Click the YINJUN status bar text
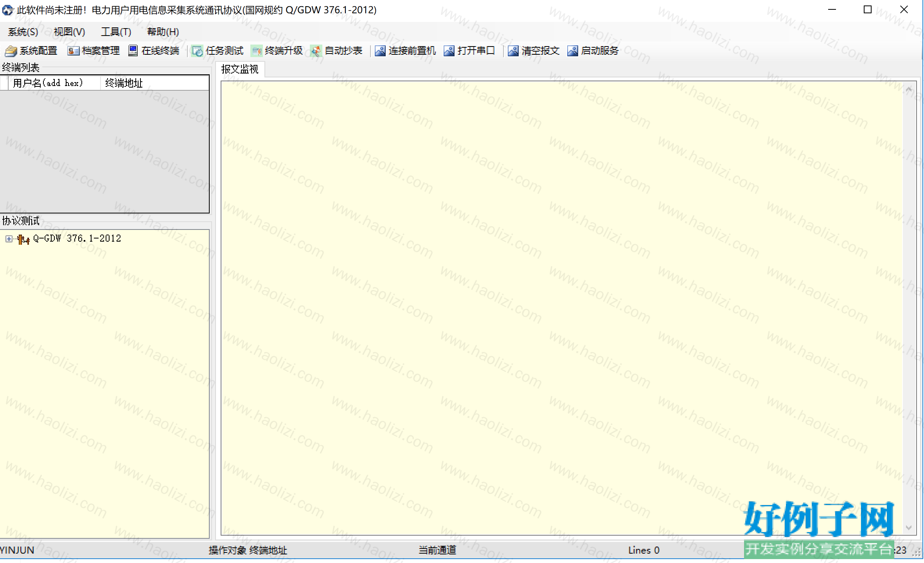924x563 pixels. click(17, 550)
